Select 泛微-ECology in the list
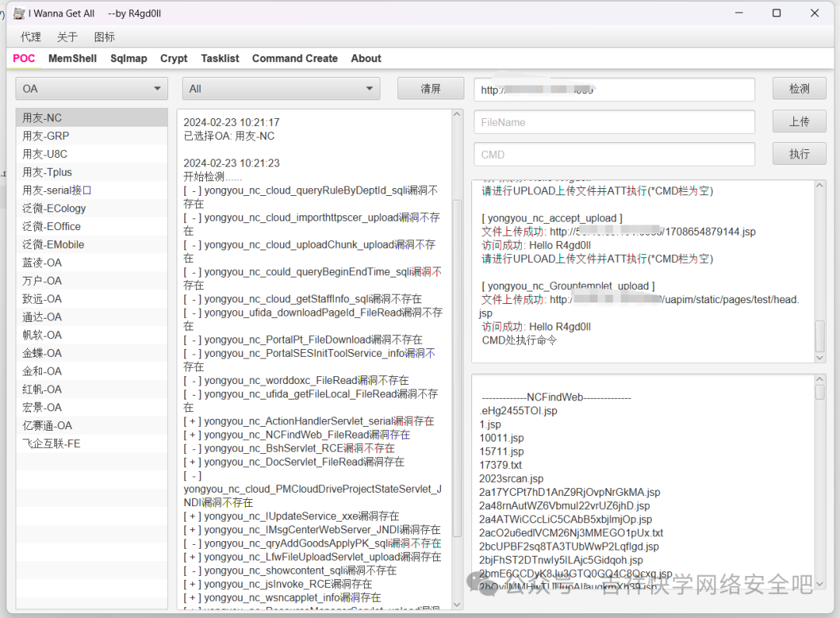The width and height of the screenshot is (840, 618). pyautogui.click(x=92, y=208)
